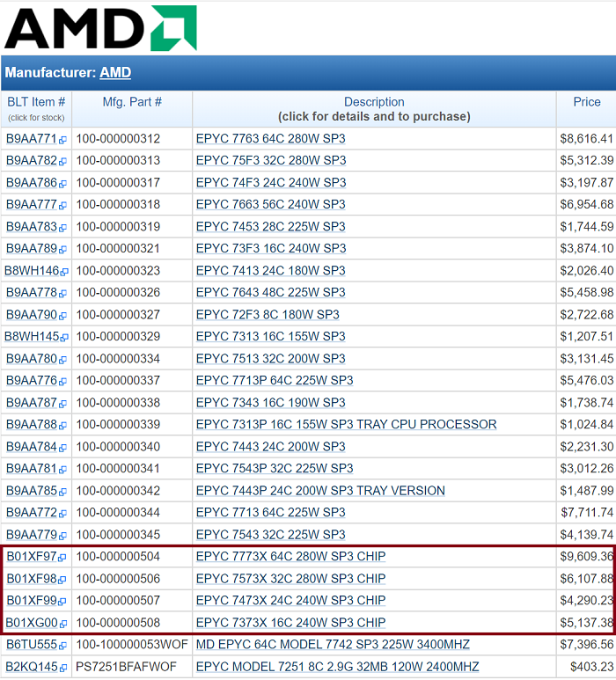616x680 pixels.
Task: Click the popup icon beside B6TU555
Action: [x=62, y=646]
